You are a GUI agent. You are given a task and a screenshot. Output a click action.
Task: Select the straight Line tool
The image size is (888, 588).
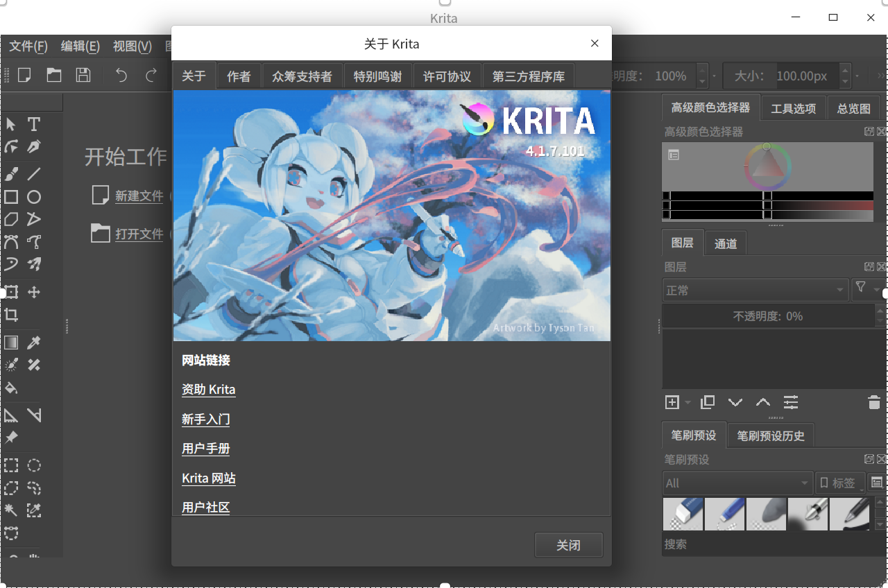click(x=34, y=174)
